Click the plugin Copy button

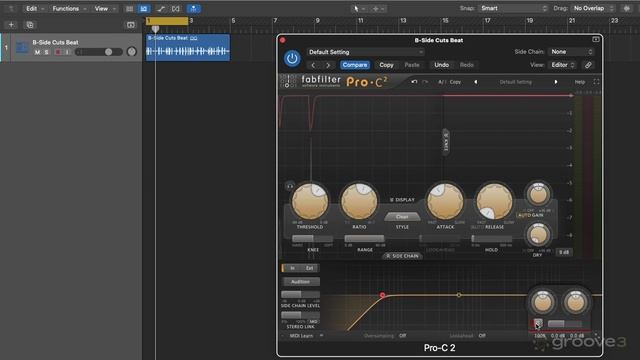386,65
